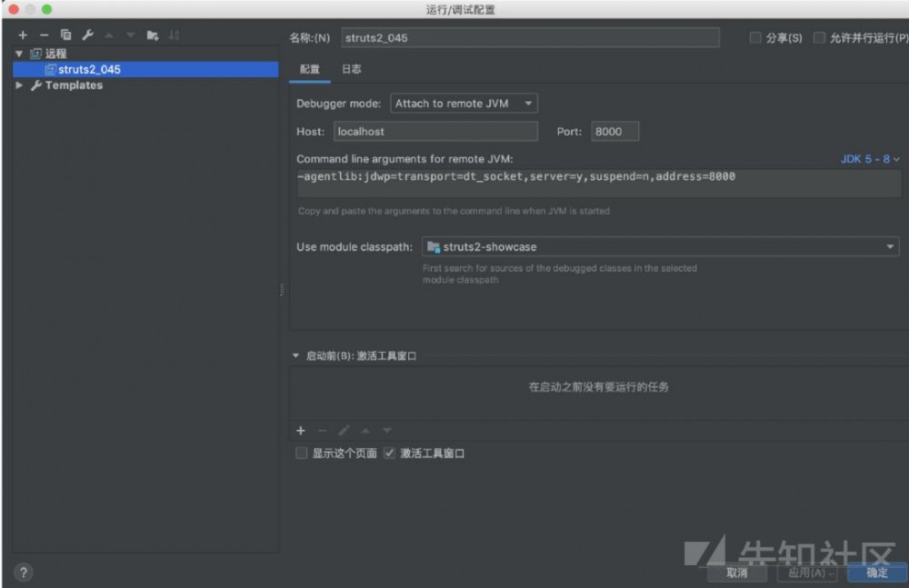Uncheck 激活工具窗口 checkbox
Screen dimensions: 909x588
[x=389, y=453]
